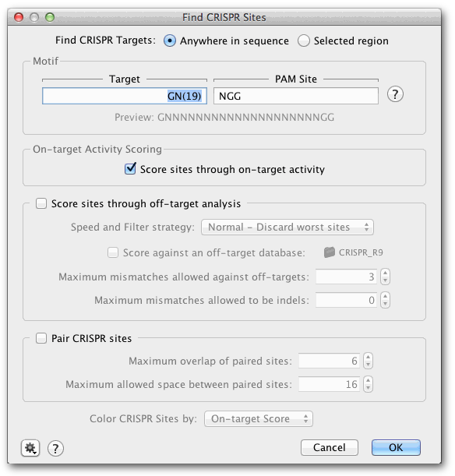This screenshot has height=476, width=455.
Task: Enable the Pair CRISPR sites checkbox
Action: coord(41,338)
